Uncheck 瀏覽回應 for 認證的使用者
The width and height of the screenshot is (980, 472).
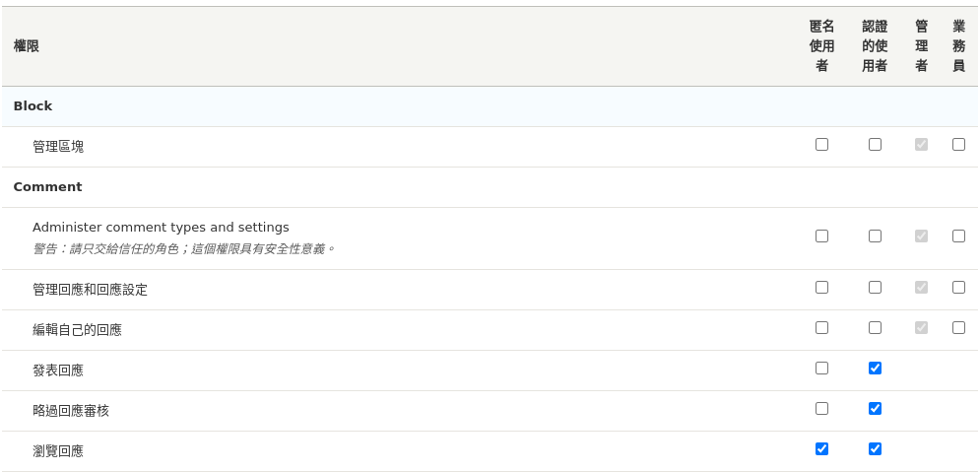875,448
